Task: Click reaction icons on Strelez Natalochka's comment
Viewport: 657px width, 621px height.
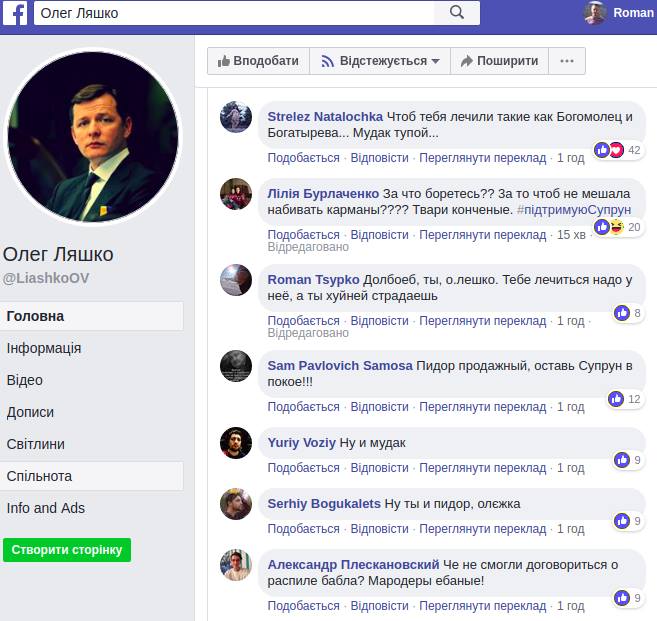Action: 609,150
